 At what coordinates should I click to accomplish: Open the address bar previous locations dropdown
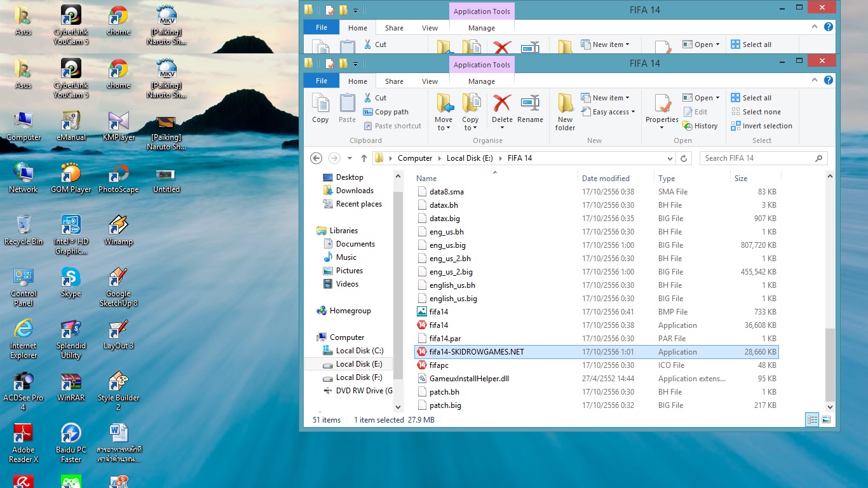click(x=670, y=158)
